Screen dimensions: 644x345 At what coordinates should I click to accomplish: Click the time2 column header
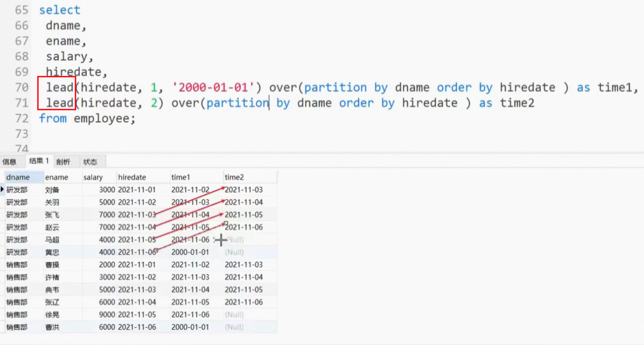(250, 177)
